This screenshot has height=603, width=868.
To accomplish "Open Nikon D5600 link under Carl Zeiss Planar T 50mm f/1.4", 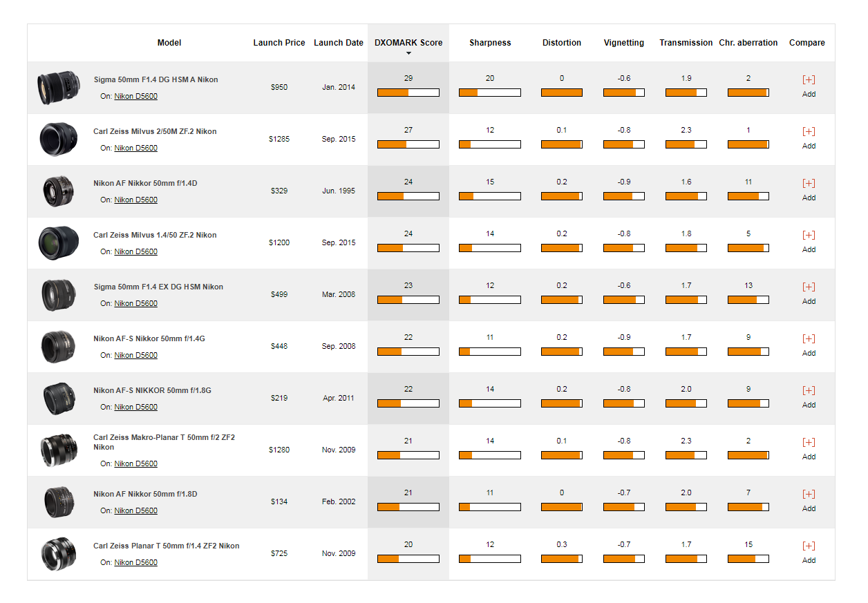I will [135, 562].
